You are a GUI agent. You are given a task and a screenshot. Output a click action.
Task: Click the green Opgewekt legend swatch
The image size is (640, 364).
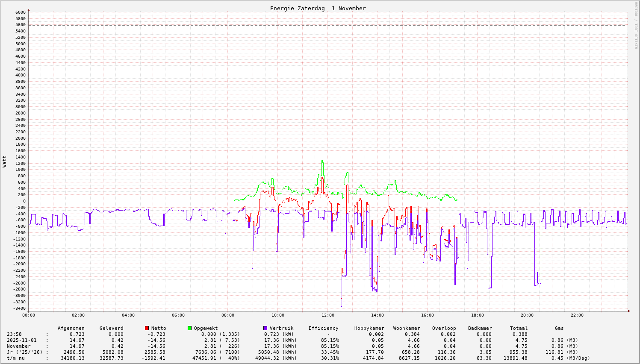click(x=189, y=328)
